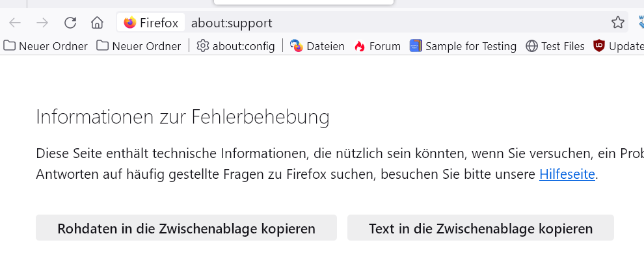The height and width of the screenshot is (277, 644).
Task: Open the Test Files globe bookmark
Action: pyautogui.click(x=555, y=46)
